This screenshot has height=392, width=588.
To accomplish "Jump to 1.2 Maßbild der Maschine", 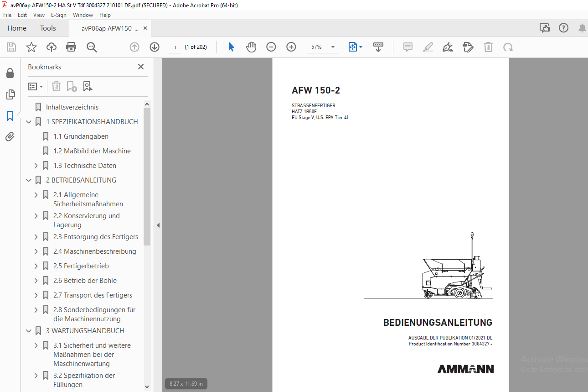I will (x=92, y=151).
